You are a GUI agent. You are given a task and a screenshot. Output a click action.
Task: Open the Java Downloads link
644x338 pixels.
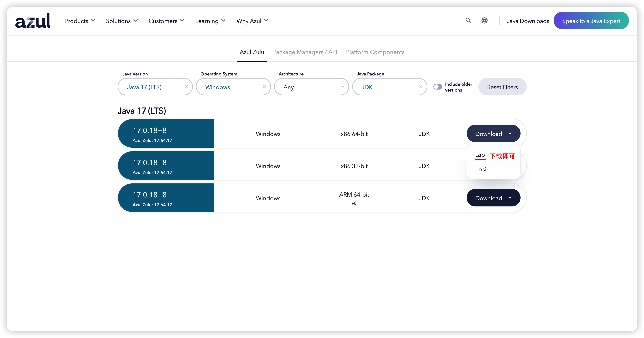click(528, 21)
